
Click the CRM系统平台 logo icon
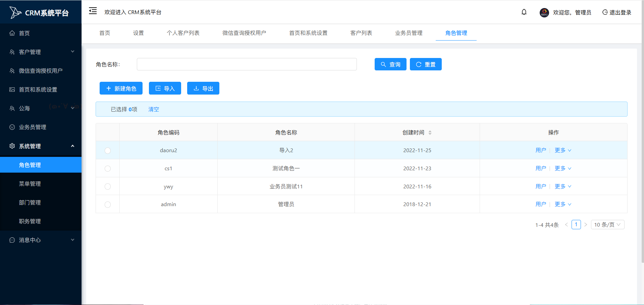coord(15,12)
